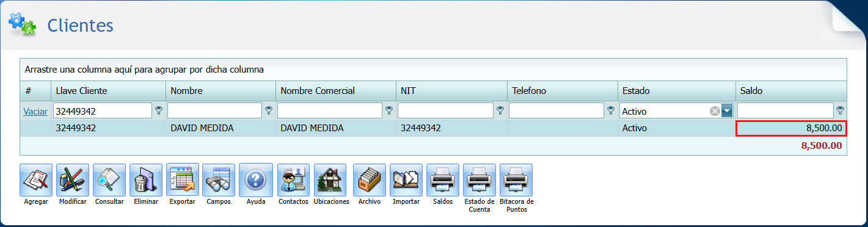Open Bitacora de Puntos printer icon

tap(516, 179)
